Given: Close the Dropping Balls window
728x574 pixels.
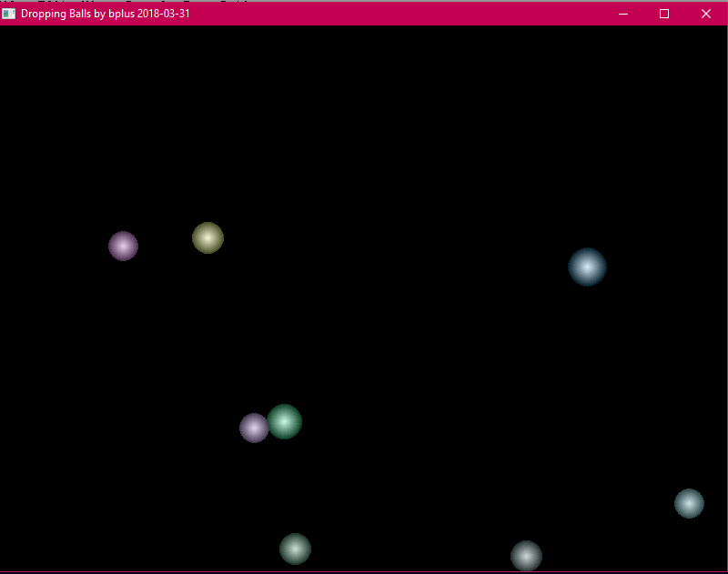Looking at the screenshot, I should pos(706,14).
